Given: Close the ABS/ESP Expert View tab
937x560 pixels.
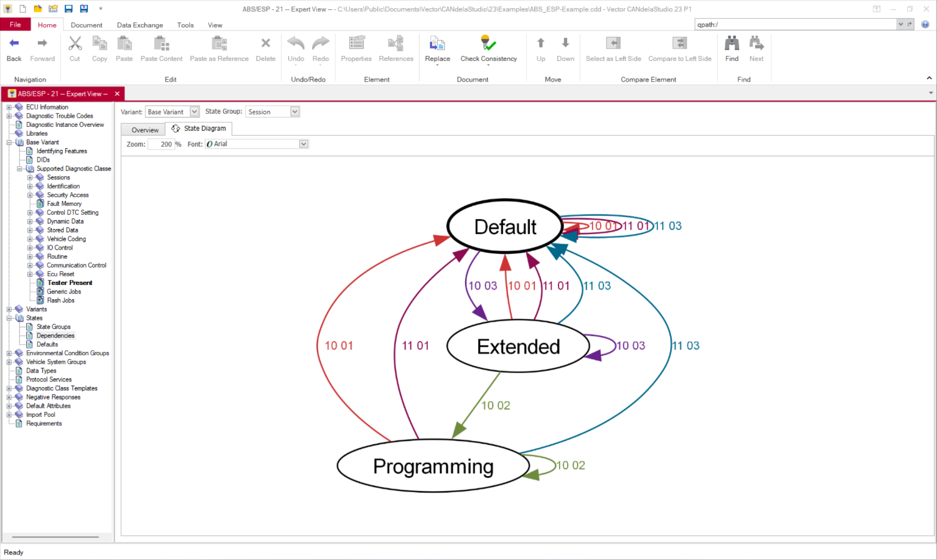Looking at the screenshot, I should tap(117, 94).
